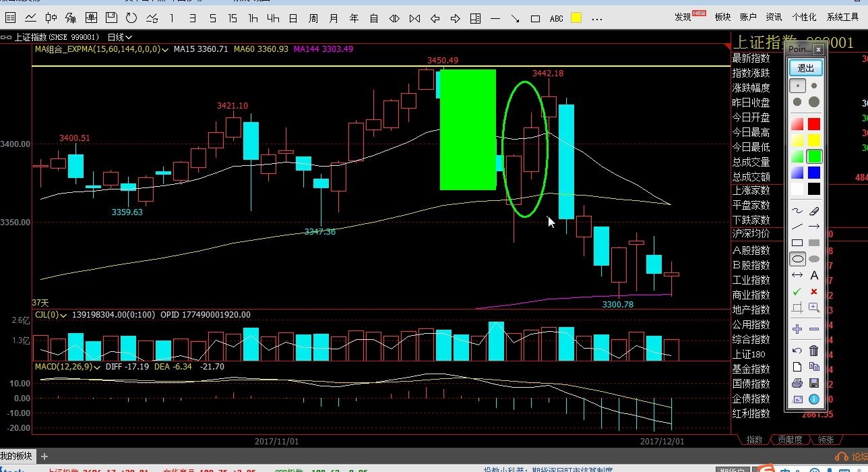
Task: Choose the arrow line tool in Pointofix
Action: point(814,227)
